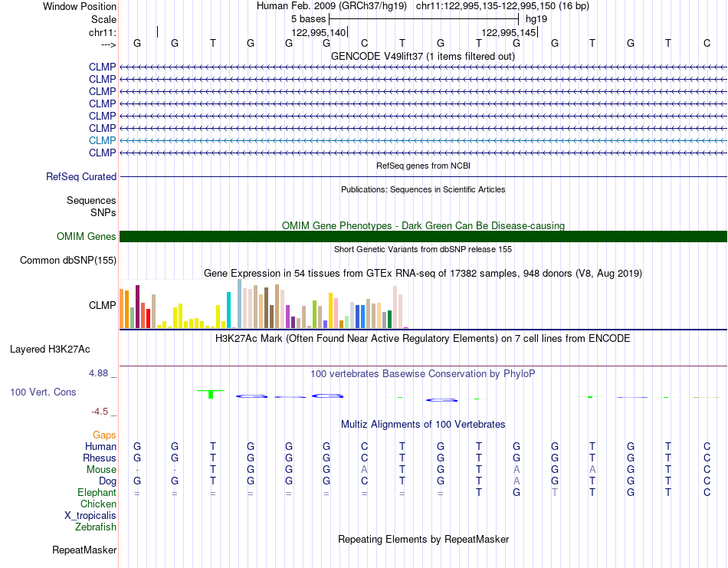728x568 pixels.
Task: Click the RepeatMasker track label
Action: tap(84, 550)
